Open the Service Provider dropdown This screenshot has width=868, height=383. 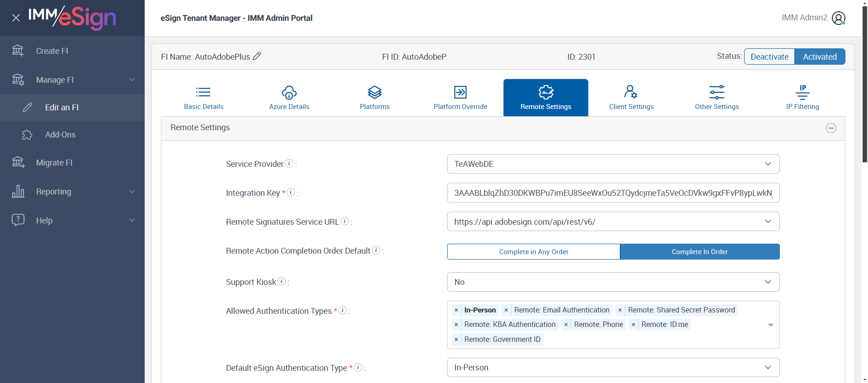click(613, 164)
